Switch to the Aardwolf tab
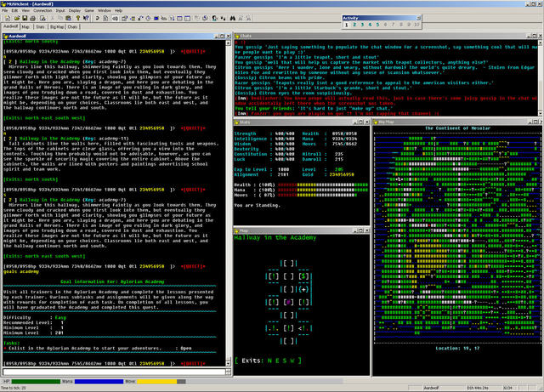Image resolution: width=544 pixels, height=392 pixels. tap(11, 26)
